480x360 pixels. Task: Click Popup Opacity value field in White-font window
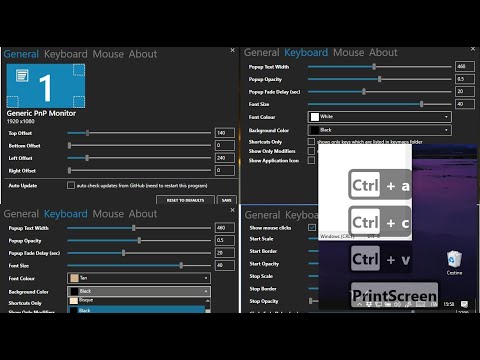465,79
